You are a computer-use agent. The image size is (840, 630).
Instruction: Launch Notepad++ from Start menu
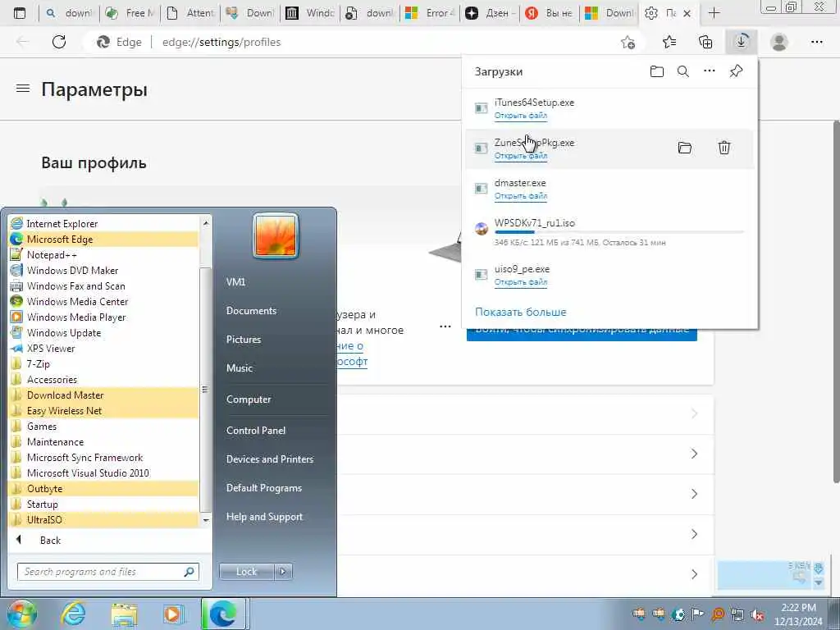104,255
